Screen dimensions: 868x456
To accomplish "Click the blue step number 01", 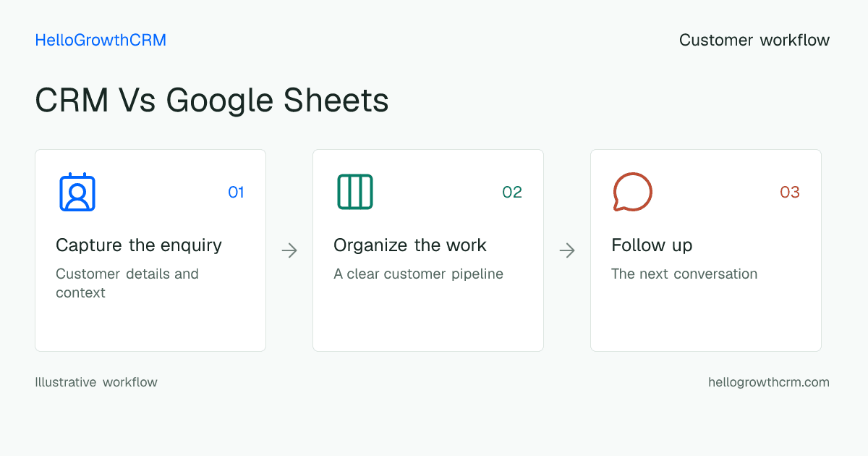I will [x=237, y=192].
